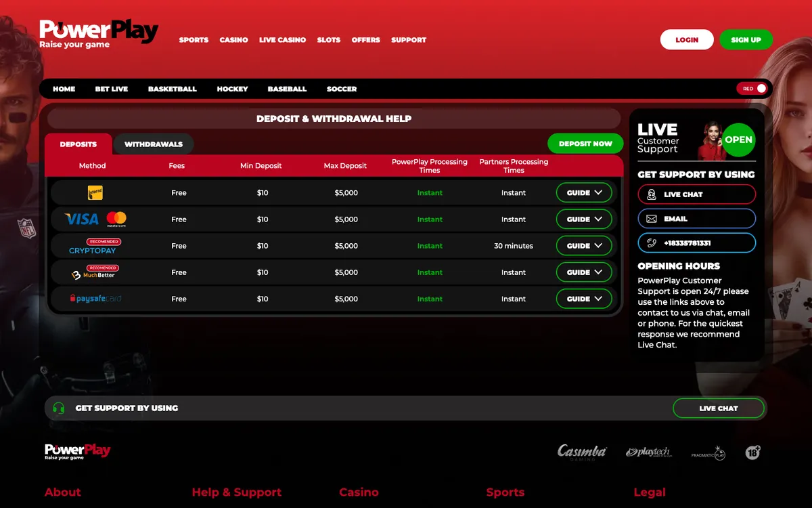This screenshot has width=812, height=508.
Task: Toggle the RED theme switch
Action: point(752,89)
